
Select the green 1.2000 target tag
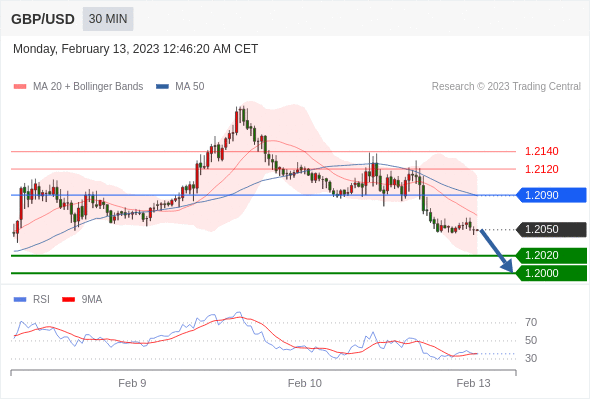coord(551,273)
